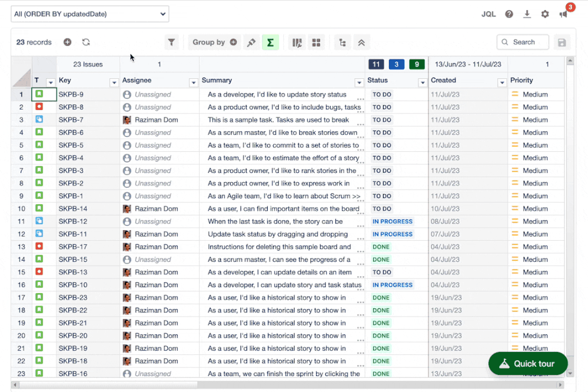Click the Search input field
Screen dimensions: 588x392
click(523, 42)
